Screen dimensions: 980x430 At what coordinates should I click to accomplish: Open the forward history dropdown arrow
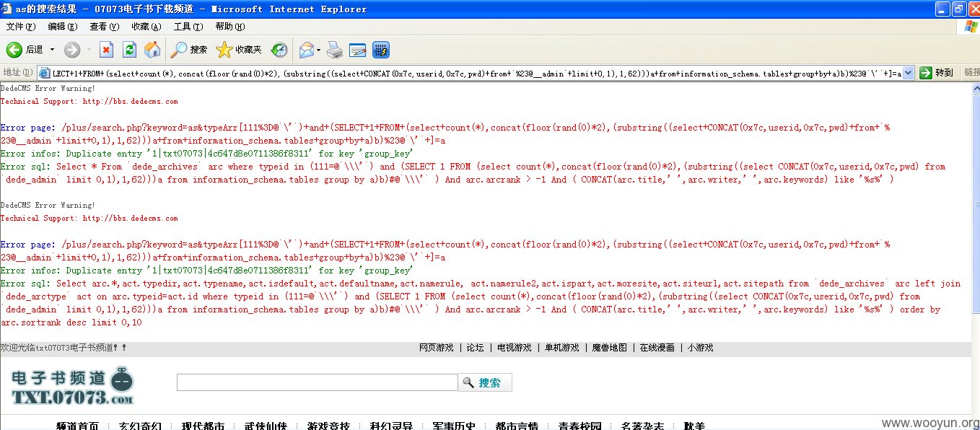[x=89, y=50]
